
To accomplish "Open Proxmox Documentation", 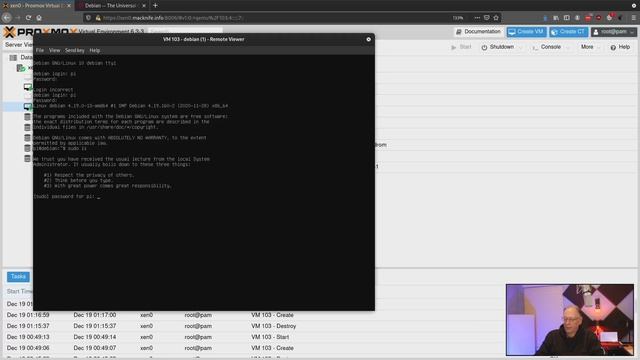I will [x=478, y=32].
